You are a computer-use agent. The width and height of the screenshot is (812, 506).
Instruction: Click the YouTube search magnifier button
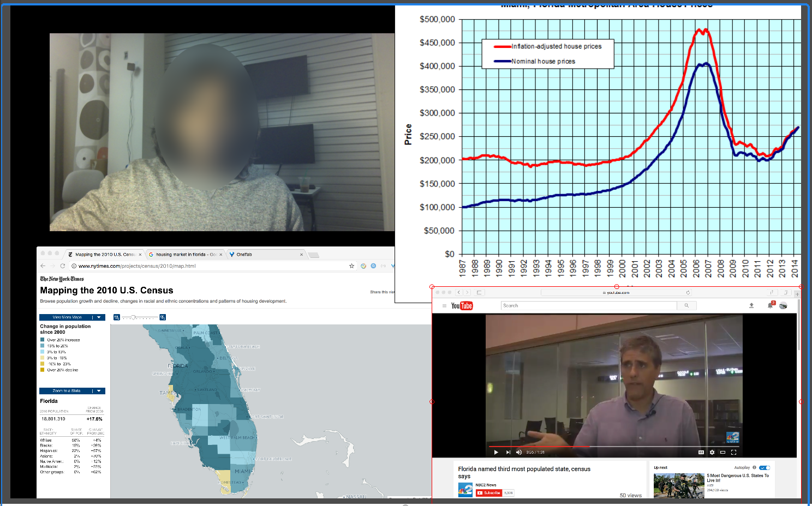click(686, 306)
